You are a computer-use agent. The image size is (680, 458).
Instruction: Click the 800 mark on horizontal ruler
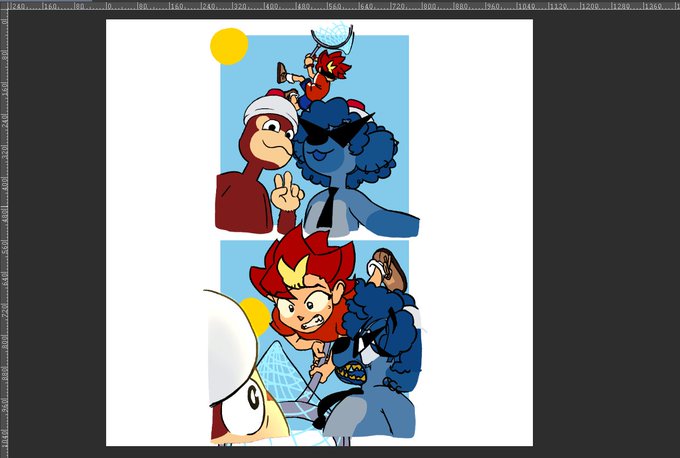tap(429, 6)
